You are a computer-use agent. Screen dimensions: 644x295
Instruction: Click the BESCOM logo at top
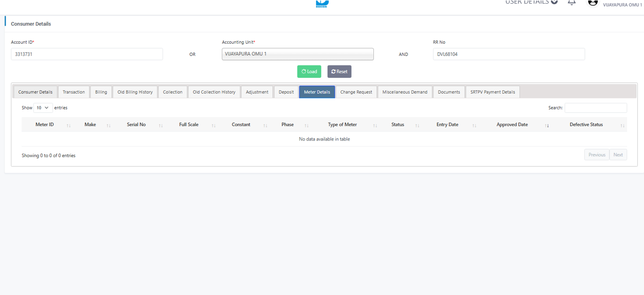322,4
